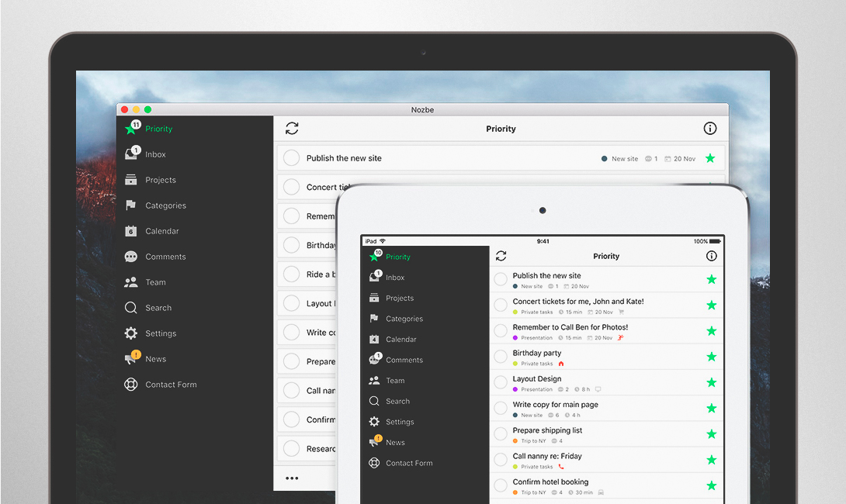Viewport: 846px width, 504px height.
Task: Click the purple Presentation dot under 'Layout Design'
Action: point(515,389)
